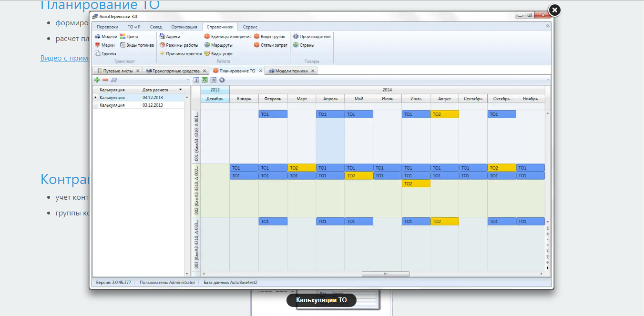Close the Модели техники tab
Image resolution: width=644 pixels, height=316 pixels.
coord(313,71)
